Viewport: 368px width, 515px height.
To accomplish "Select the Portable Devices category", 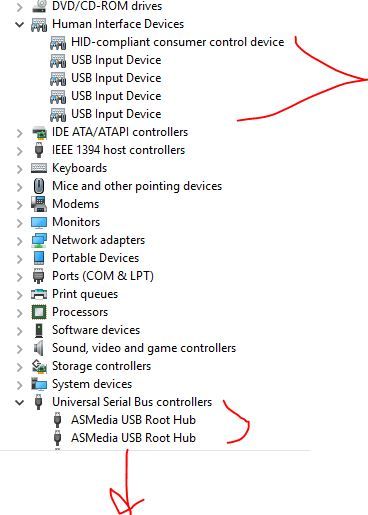I will tap(95, 258).
